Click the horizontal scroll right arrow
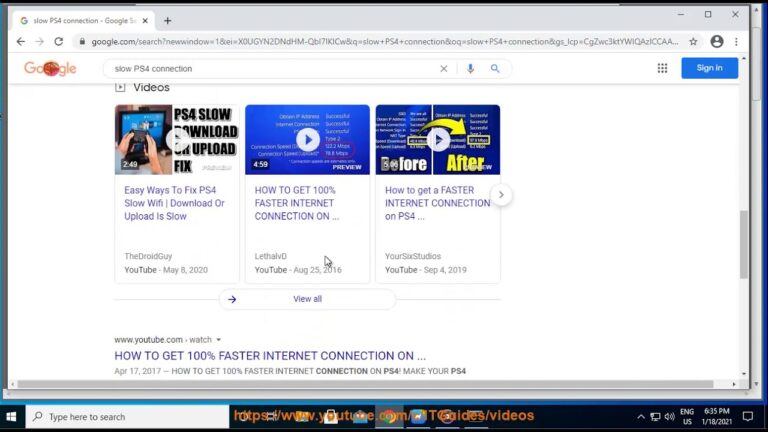Image resolution: width=768 pixels, height=432 pixels. pos(734,384)
